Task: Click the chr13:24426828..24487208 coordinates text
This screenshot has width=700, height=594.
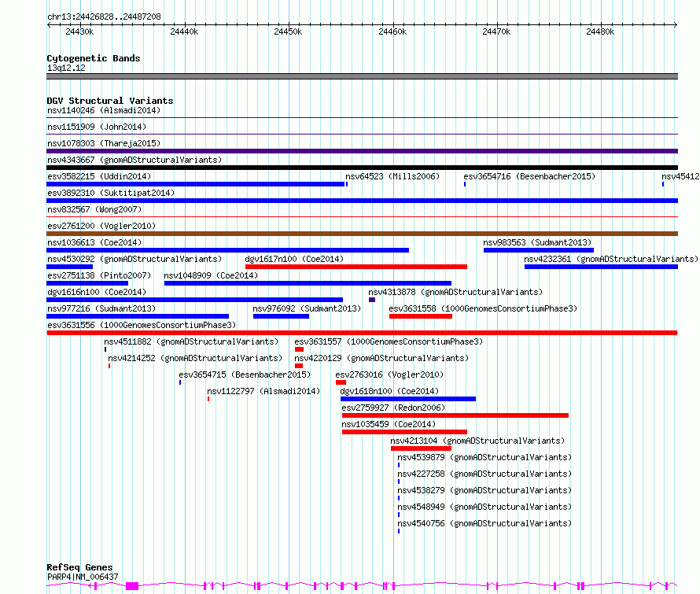Action: 104,17
